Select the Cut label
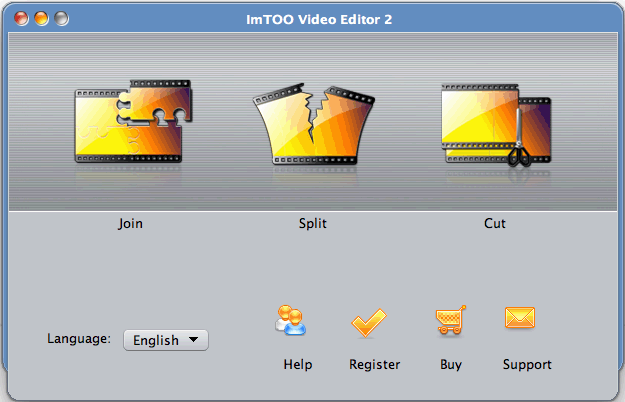Screen dimensions: 625x402 pyautogui.click(x=495, y=223)
